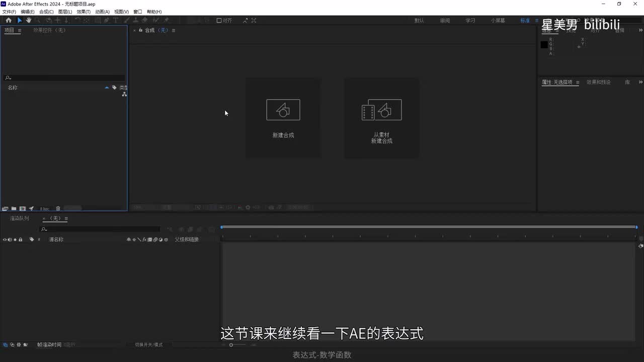Click the timeline zoom slider at bottom
Image resolution: width=644 pixels, height=362 pixels.
[237, 345]
